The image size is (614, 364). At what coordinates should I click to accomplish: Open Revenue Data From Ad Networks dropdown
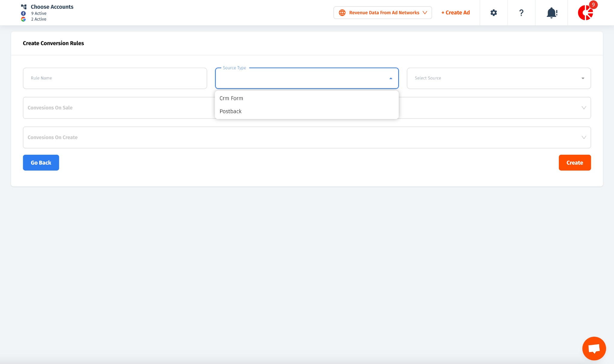click(x=384, y=13)
